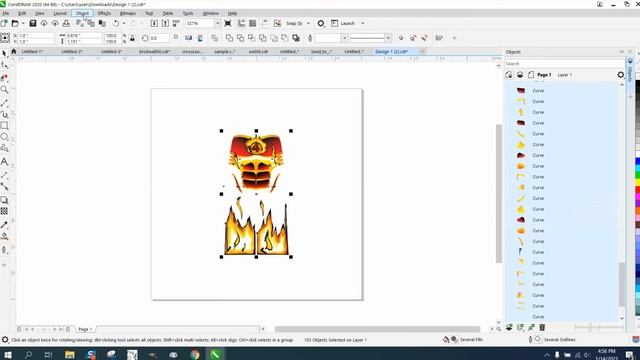Open Task View on the taskbar

click(48, 354)
